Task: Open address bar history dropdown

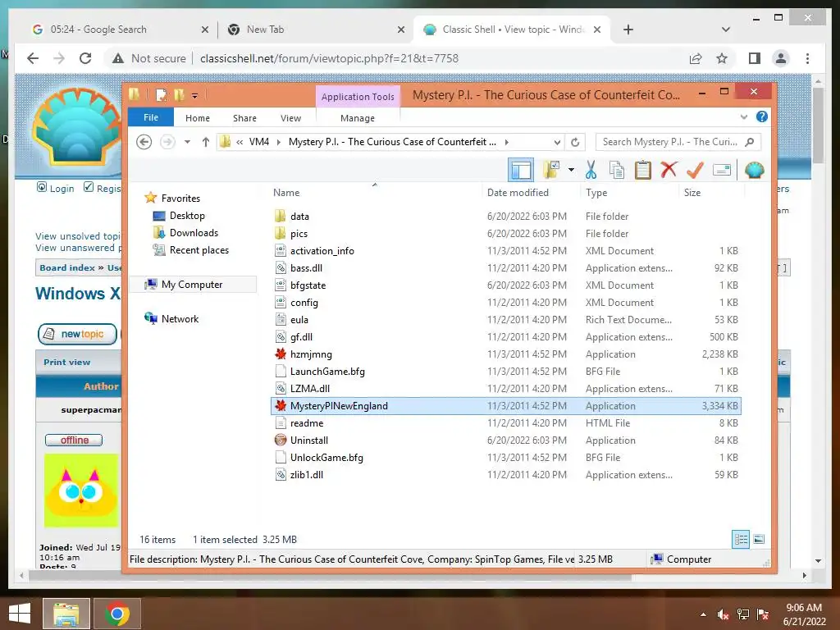Action: 557,143
